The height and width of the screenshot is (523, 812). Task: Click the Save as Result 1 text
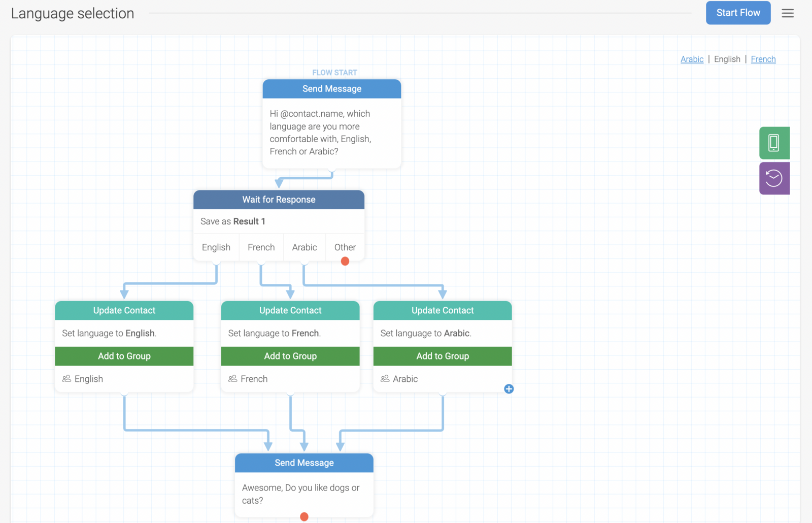[x=232, y=221]
